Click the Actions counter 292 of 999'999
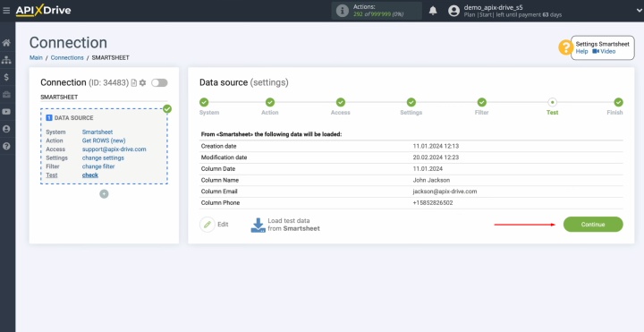The height and width of the screenshot is (332, 644). (378, 14)
